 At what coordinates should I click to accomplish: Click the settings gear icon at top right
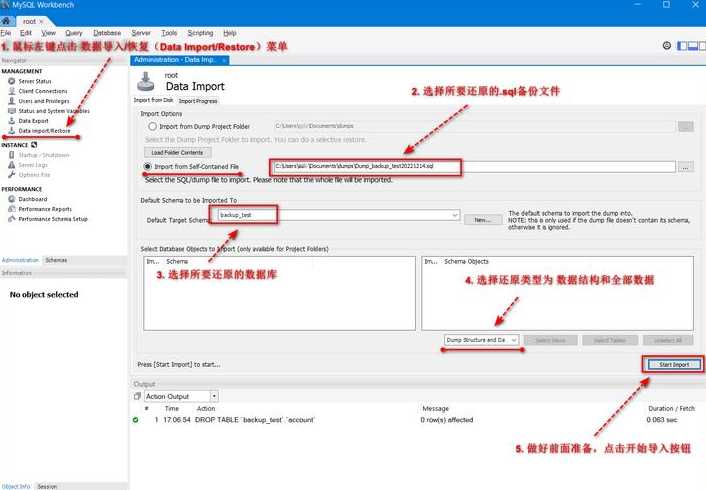(667, 45)
